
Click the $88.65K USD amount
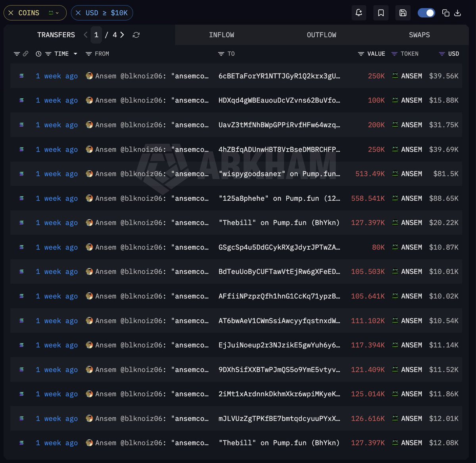pos(443,198)
